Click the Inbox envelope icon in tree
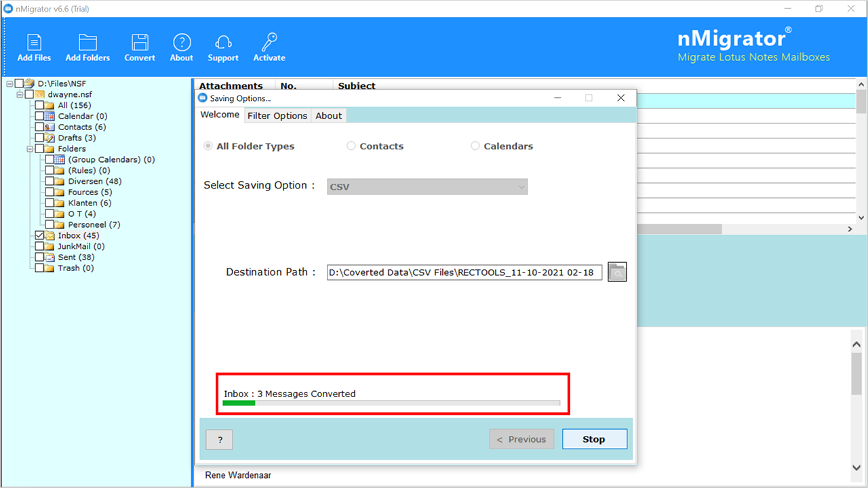The width and height of the screenshot is (868, 488). pos(50,236)
